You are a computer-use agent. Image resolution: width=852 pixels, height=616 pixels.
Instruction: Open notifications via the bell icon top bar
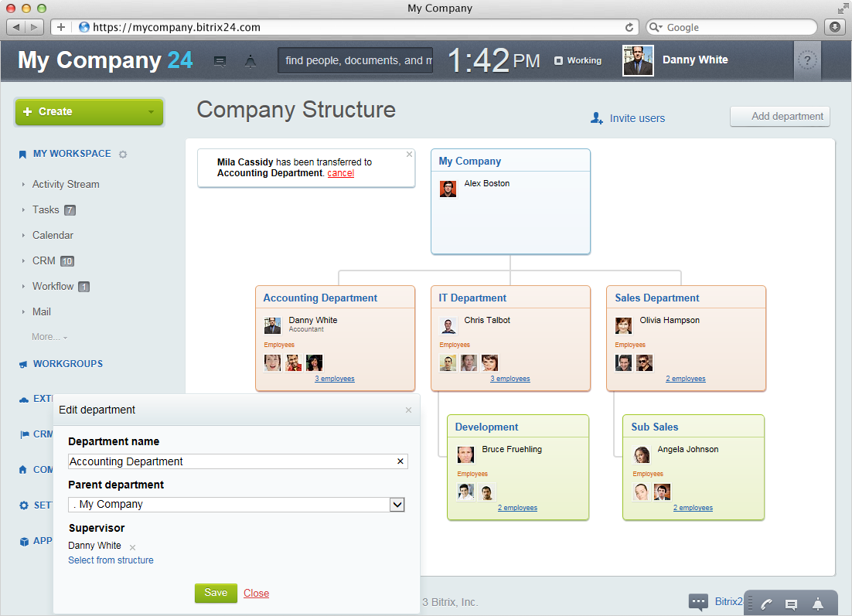click(x=250, y=60)
